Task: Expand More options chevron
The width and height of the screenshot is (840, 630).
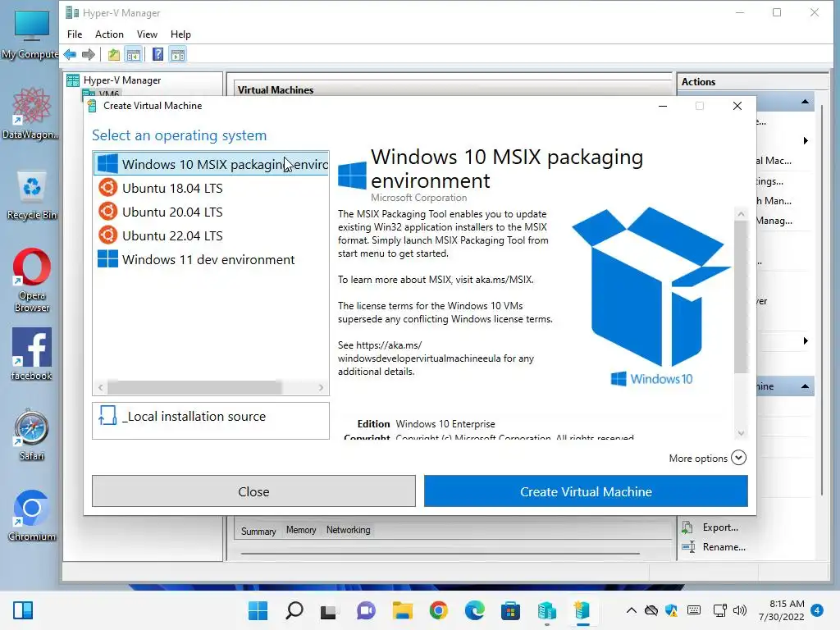Action: pos(739,458)
